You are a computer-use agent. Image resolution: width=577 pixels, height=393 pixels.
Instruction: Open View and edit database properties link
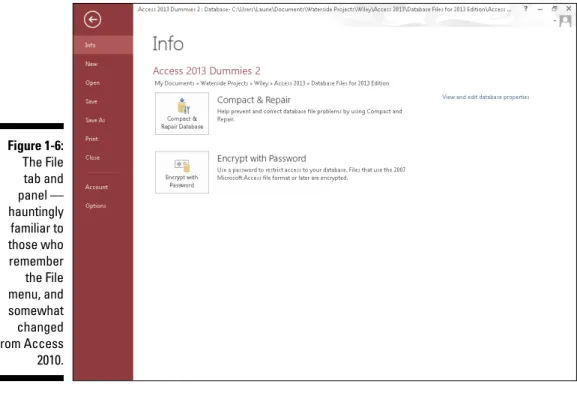pos(486,97)
